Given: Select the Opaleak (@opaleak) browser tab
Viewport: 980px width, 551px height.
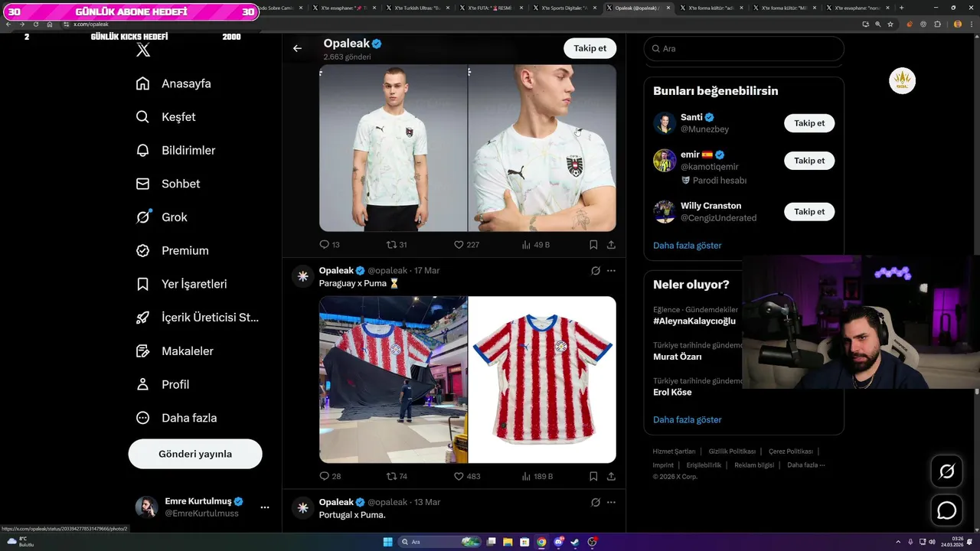Looking at the screenshot, I should [639, 7].
